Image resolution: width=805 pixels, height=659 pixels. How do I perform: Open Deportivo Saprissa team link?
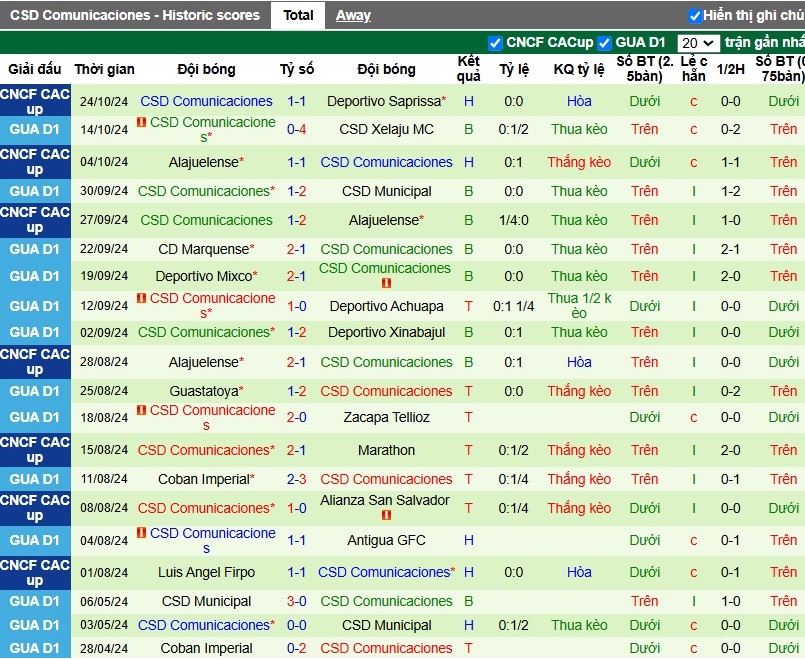tap(385, 102)
